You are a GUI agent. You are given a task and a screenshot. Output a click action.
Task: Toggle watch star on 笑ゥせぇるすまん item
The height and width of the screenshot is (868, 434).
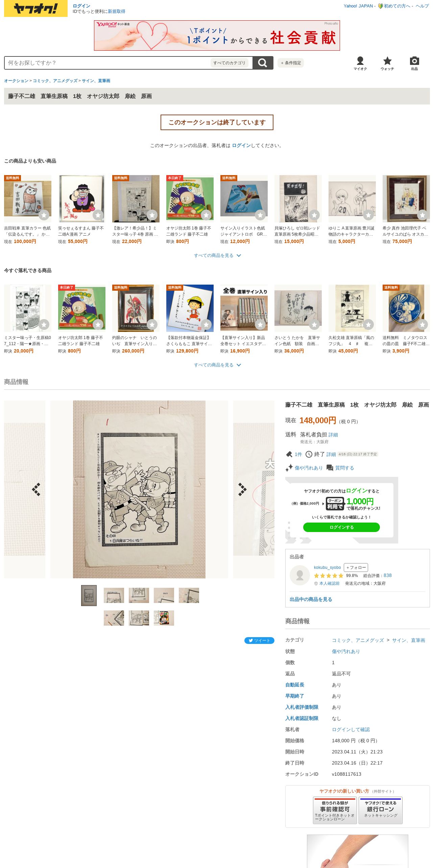pos(98,215)
